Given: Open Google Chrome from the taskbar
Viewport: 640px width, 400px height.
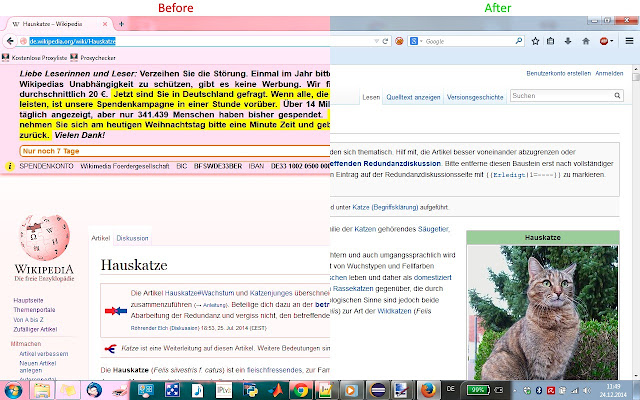Looking at the screenshot, I should pos(301,391).
